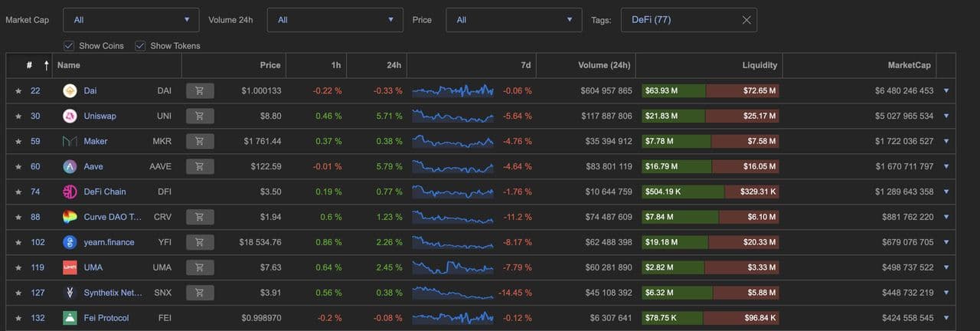Open the Fei Protocol coin page
The width and height of the screenshot is (980, 331).
[x=106, y=318]
